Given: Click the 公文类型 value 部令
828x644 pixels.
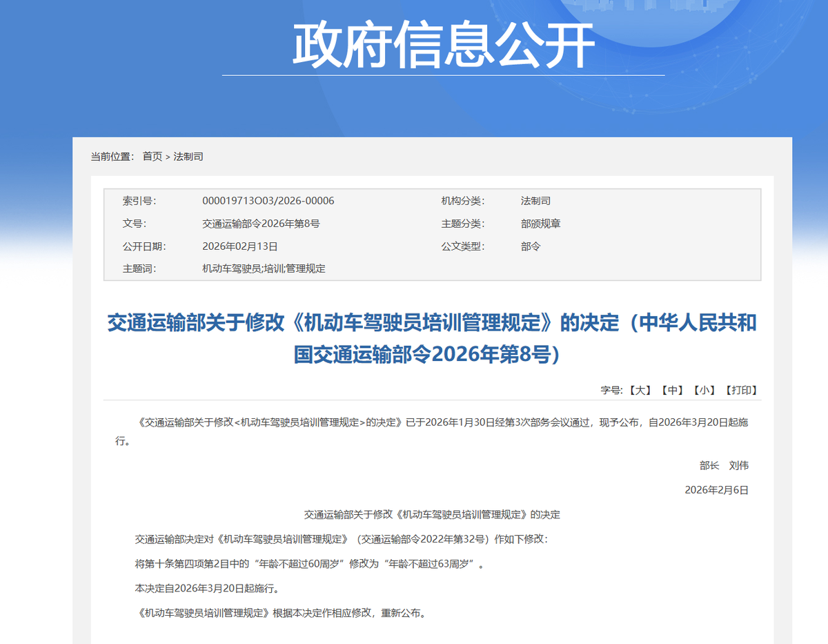Looking at the screenshot, I should pyautogui.click(x=531, y=246).
